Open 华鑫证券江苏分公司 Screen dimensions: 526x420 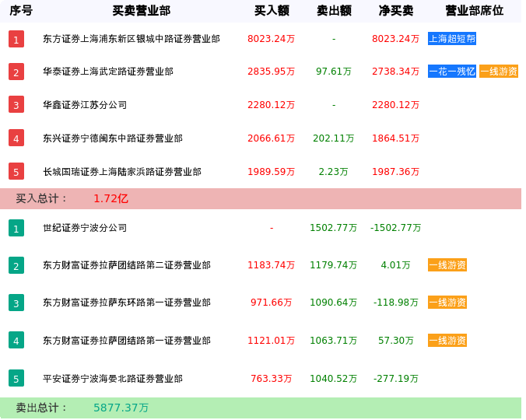pyautogui.click(x=85, y=105)
